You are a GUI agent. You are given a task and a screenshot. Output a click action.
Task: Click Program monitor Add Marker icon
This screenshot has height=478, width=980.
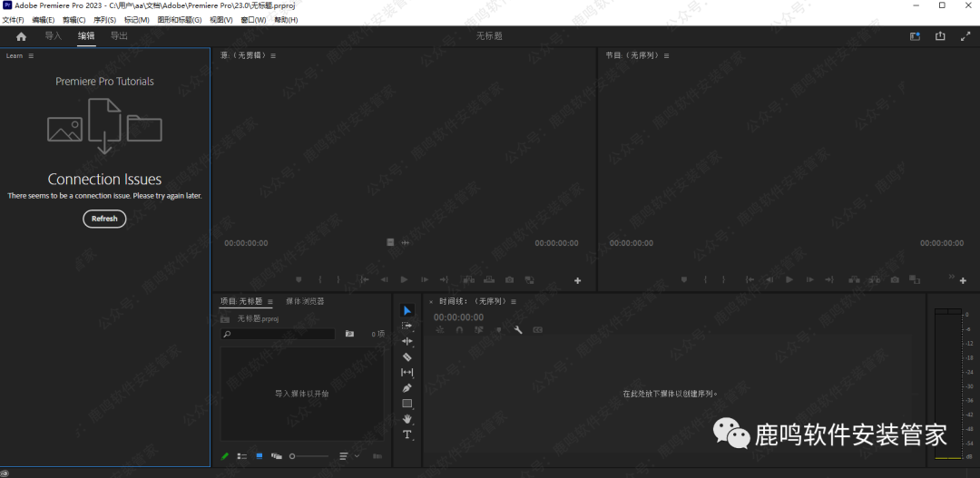(x=684, y=280)
